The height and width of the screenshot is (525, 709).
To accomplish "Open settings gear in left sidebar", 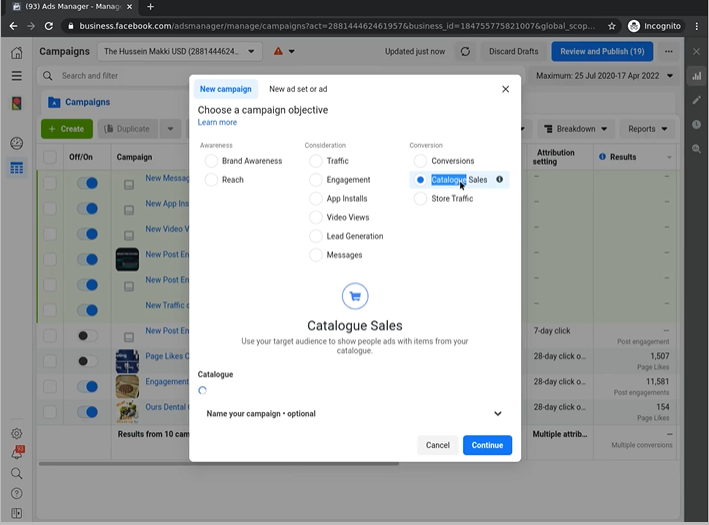I will tap(17, 433).
